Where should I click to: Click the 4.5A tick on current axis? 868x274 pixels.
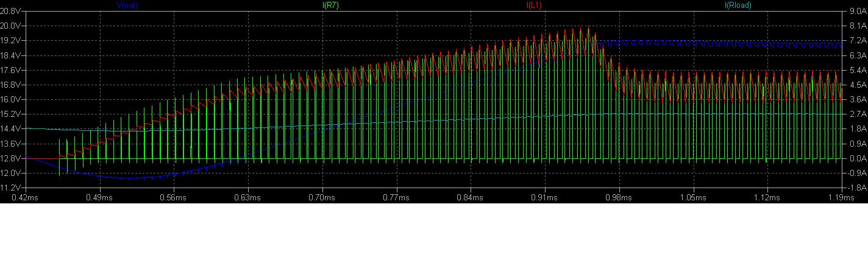tap(854, 85)
